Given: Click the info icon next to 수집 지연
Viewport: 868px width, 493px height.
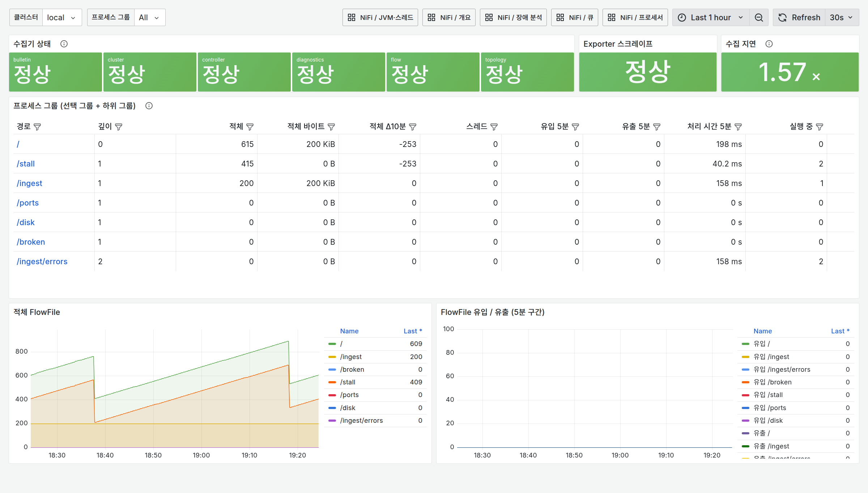Looking at the screenshot, I should 769,44.
